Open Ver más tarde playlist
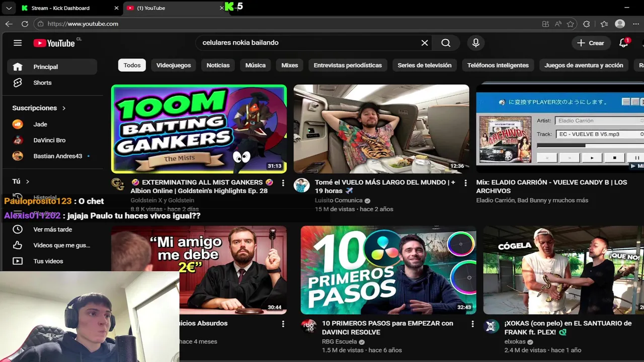This screenshot has width=644, height=362. (x=52, y=229)
